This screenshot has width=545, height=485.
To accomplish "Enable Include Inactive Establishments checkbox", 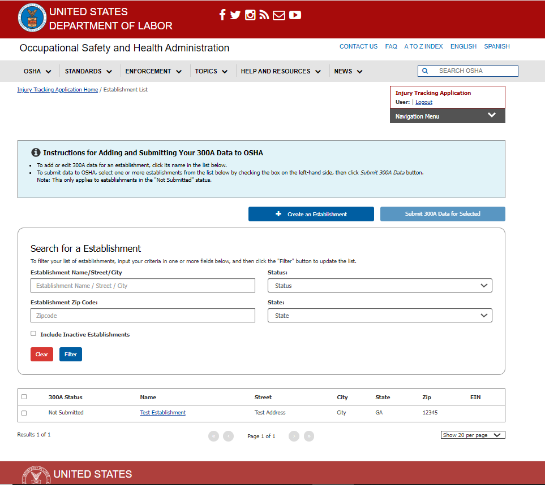I will [33, 334].
